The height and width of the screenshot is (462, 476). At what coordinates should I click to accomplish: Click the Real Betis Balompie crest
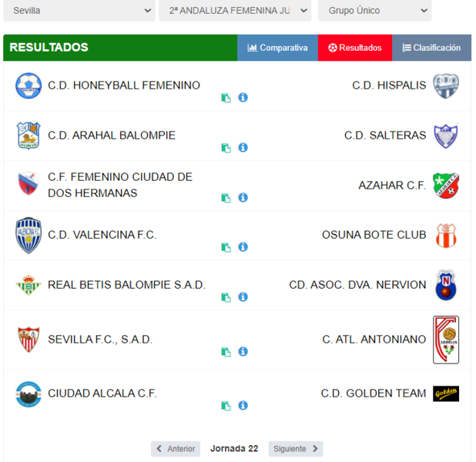(28, 285)
